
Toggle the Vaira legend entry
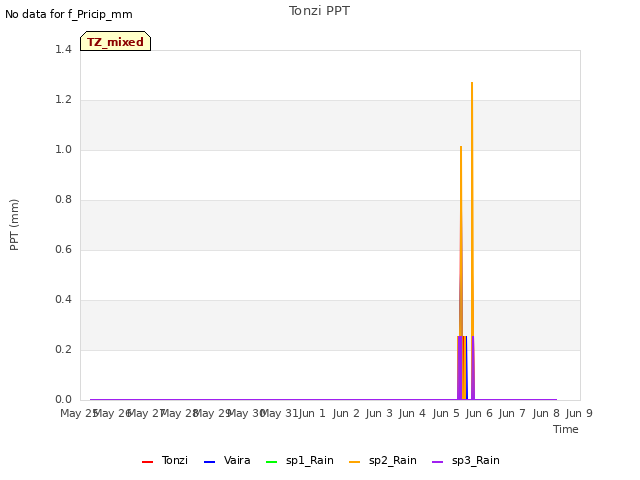point(227,460)
